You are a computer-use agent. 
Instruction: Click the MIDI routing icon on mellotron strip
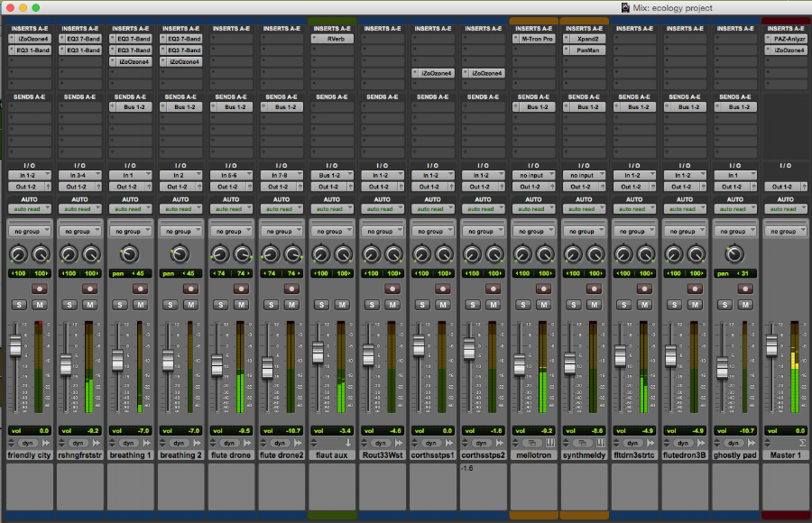531,444
